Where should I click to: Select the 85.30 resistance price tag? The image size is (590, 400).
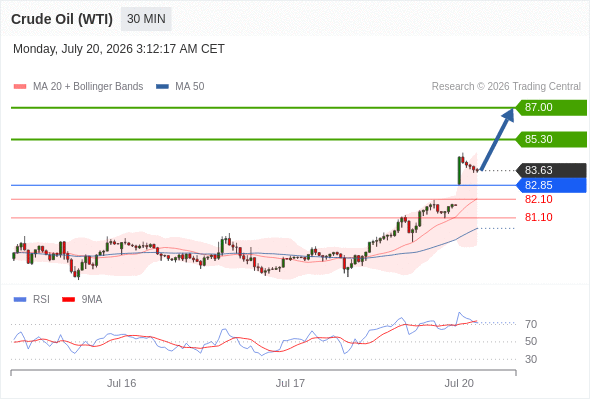pyautogui.click(x=551, y=139)
